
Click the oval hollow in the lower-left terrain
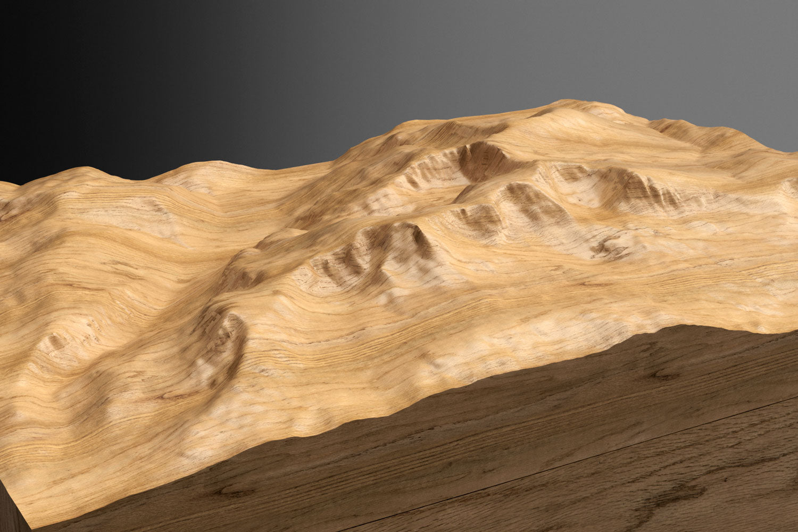pos(226,340)
